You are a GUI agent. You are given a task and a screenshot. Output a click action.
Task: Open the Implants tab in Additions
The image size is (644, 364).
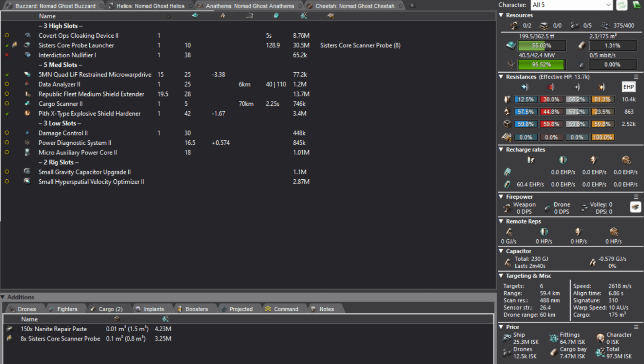[153, 309]
